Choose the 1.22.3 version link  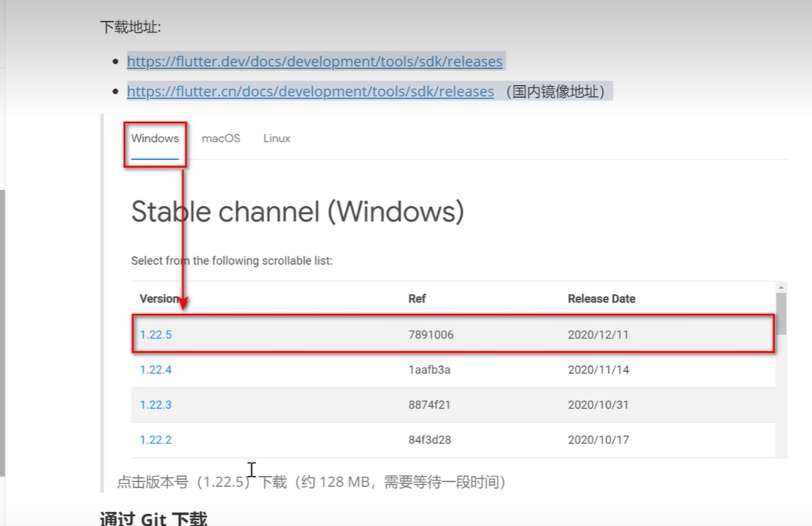pyautogui.click(x=156, y=405)
